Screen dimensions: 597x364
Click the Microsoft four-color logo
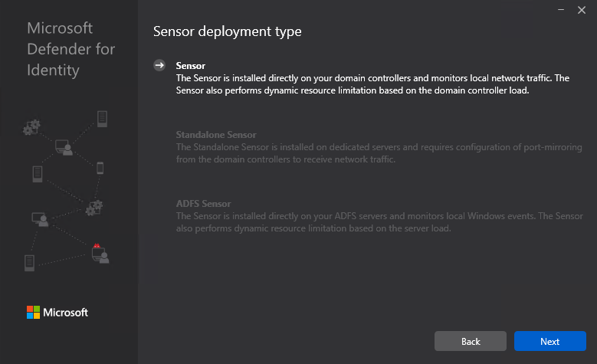pyautogui.click(x=33, y=312)
